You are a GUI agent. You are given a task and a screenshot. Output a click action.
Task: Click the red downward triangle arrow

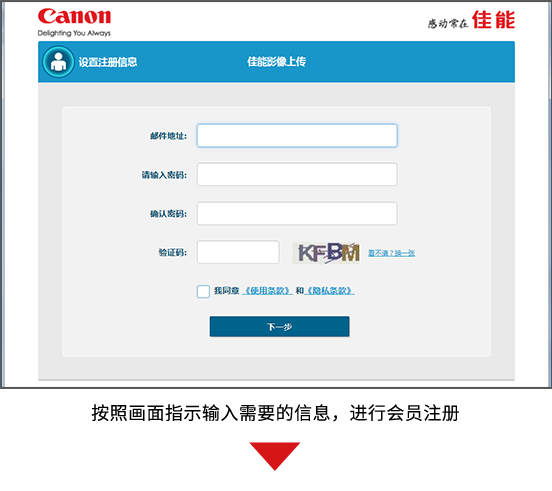pos(275,456)
